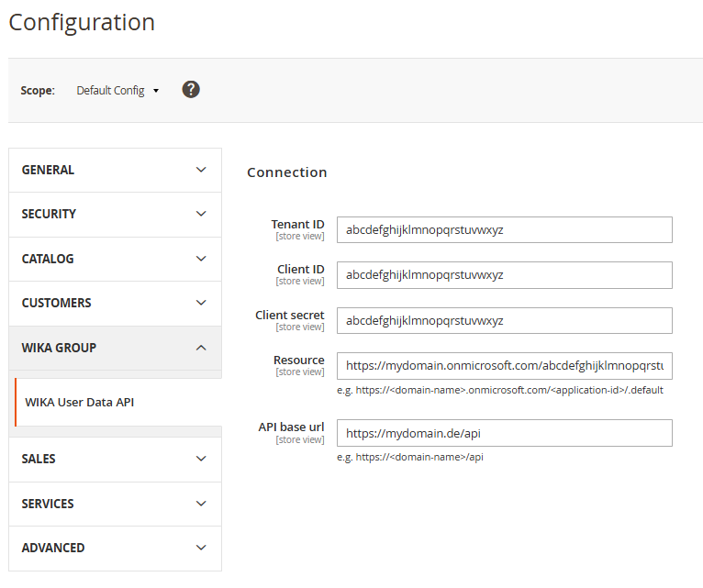This screenshot has width=703, height=588.
Task: Open the GENERAL configuration tab
Action: (x=49, y=170)
